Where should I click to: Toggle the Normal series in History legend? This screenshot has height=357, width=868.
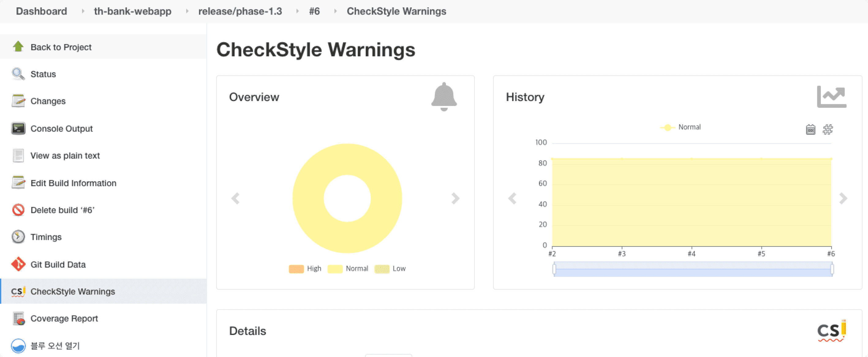coord(681,127)
